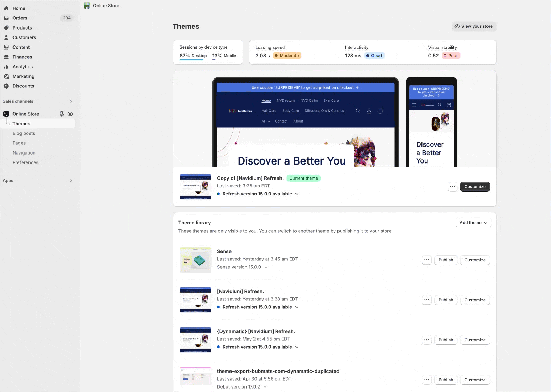The width and height of the screenshot is (551, 392).
Task: Click the coupon announcement bar in desktop preview
Action: tap(306, 87)
